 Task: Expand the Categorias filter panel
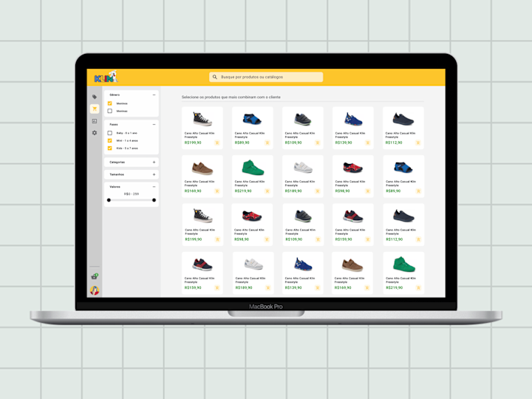[x=154, y=162]
